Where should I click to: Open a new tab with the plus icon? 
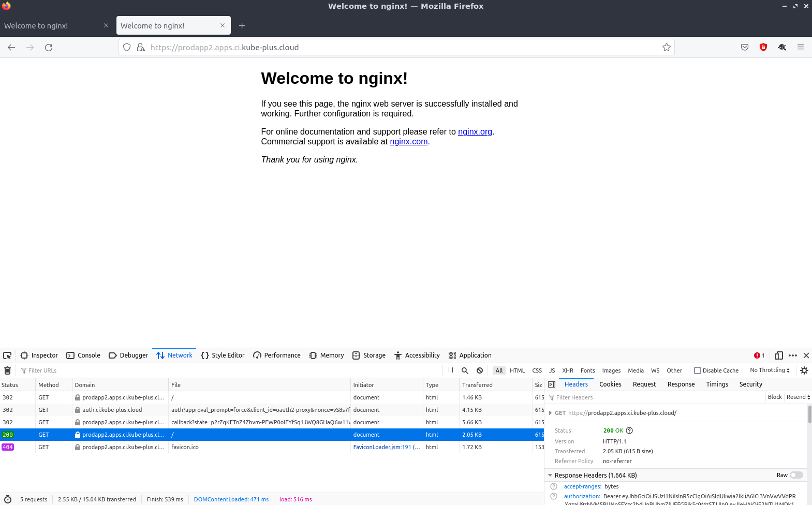click(242, 26)
